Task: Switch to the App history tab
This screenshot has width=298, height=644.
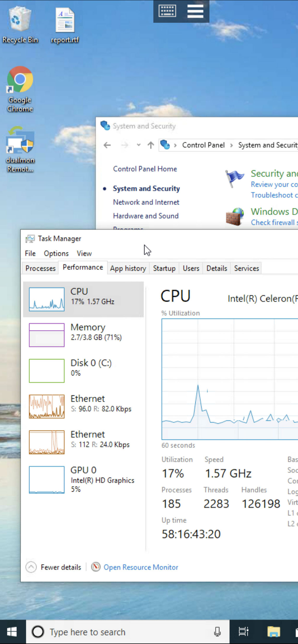Action: [128, 268]
